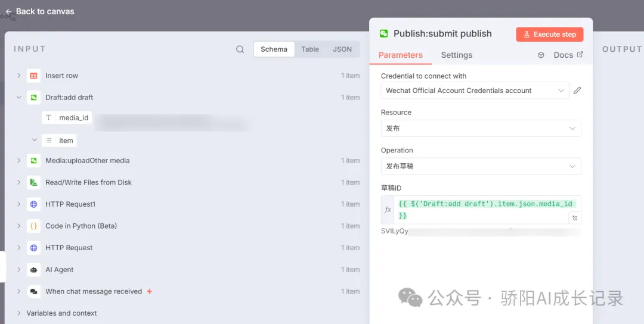Click the 草稿ID expression field
The width and height of the screenshot is (644, 324).
487,210
